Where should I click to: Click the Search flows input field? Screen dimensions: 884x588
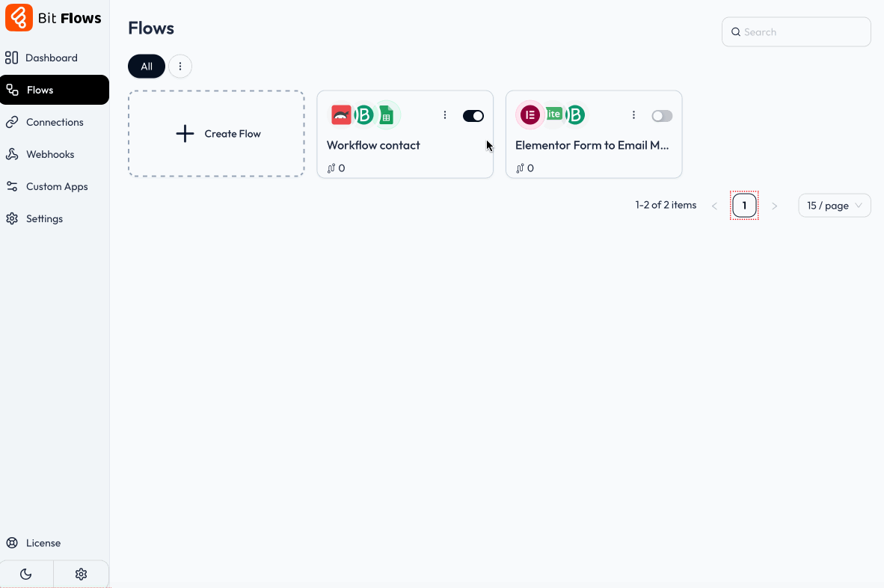click(x=796, y=31)
